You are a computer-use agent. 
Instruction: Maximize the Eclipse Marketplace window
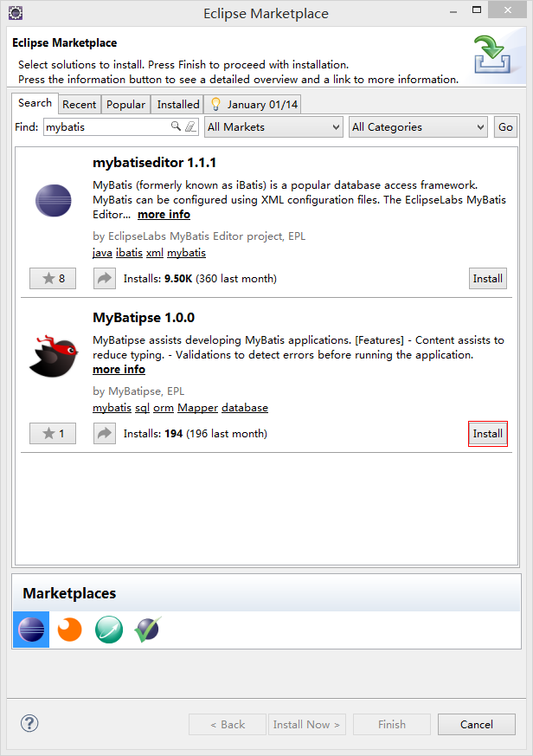click(477, 10)
